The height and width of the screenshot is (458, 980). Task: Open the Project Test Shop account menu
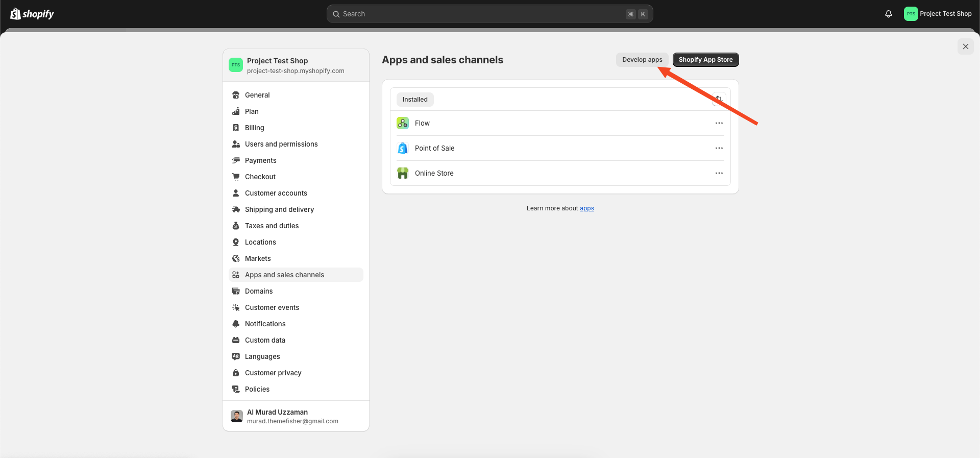tap(938, 14)
